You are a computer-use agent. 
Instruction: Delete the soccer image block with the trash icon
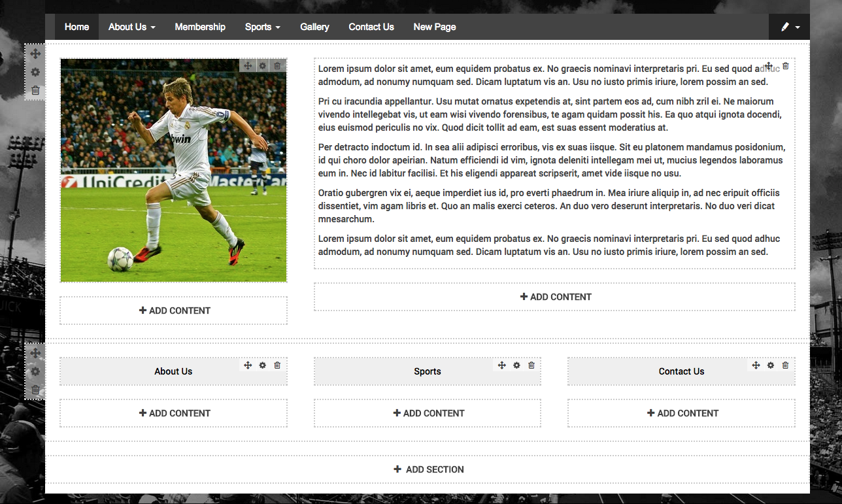(277, 66)
